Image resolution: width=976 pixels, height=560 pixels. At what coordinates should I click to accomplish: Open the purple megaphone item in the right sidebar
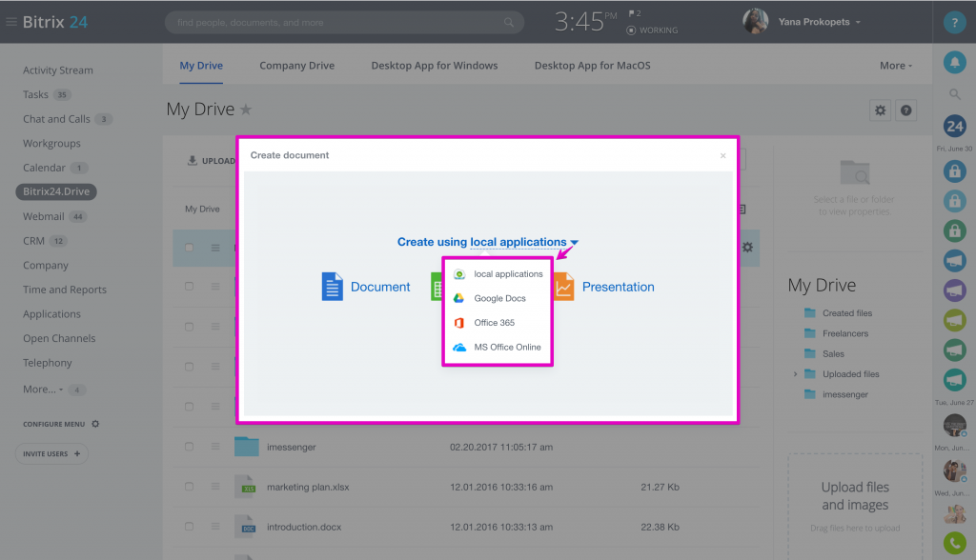point(954,290)
